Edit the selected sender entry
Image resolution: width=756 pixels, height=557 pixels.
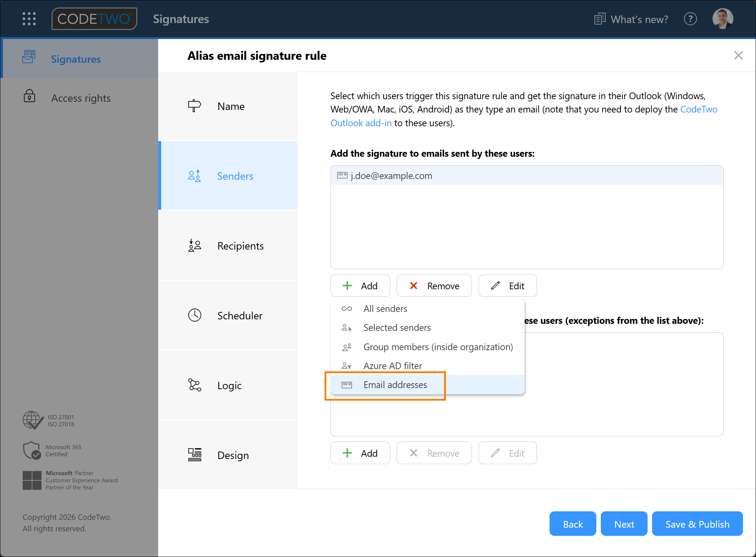pos(508,286)
